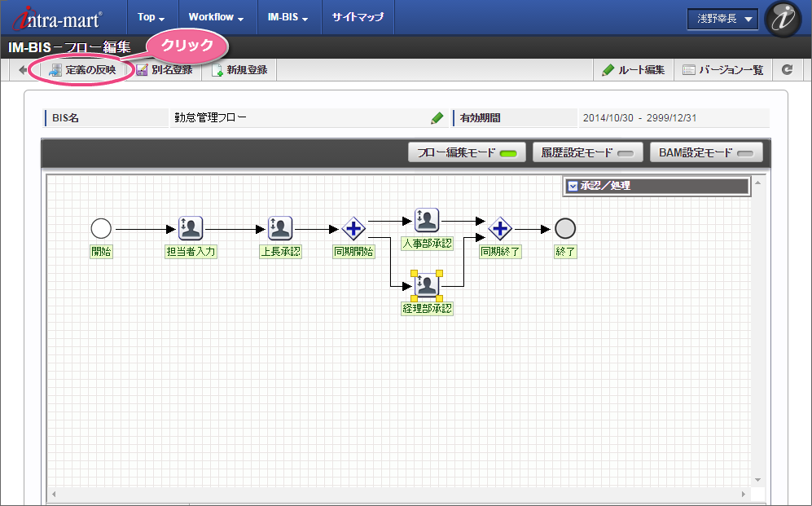Click the round i info icon
Screen dimensions: 812x506
tap(783, 19)
